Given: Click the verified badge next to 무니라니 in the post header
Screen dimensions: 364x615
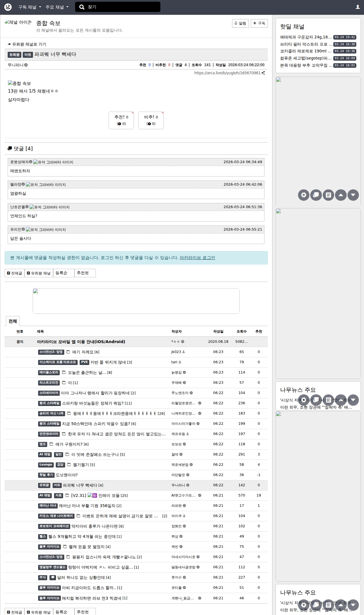Looking at the screenshot, I should 26,65.
